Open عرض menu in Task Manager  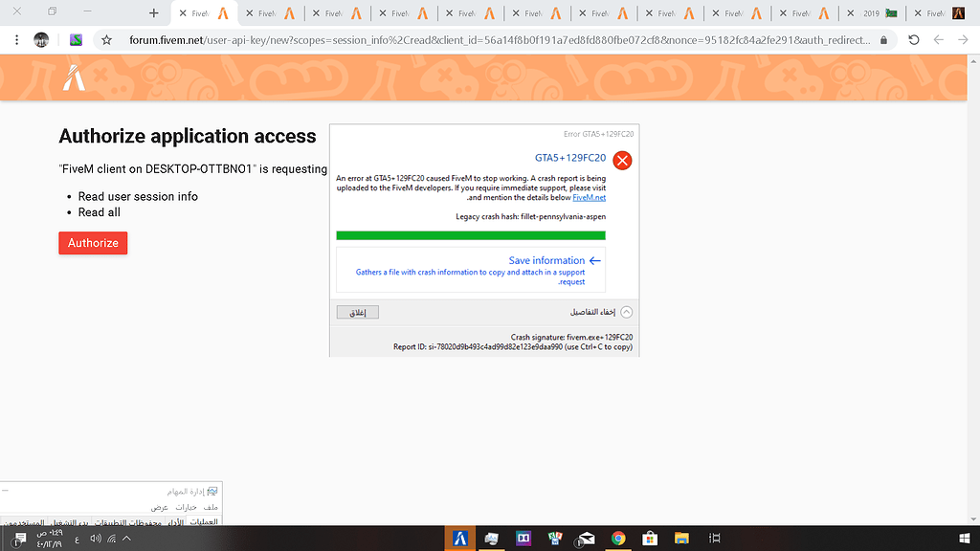160,507
